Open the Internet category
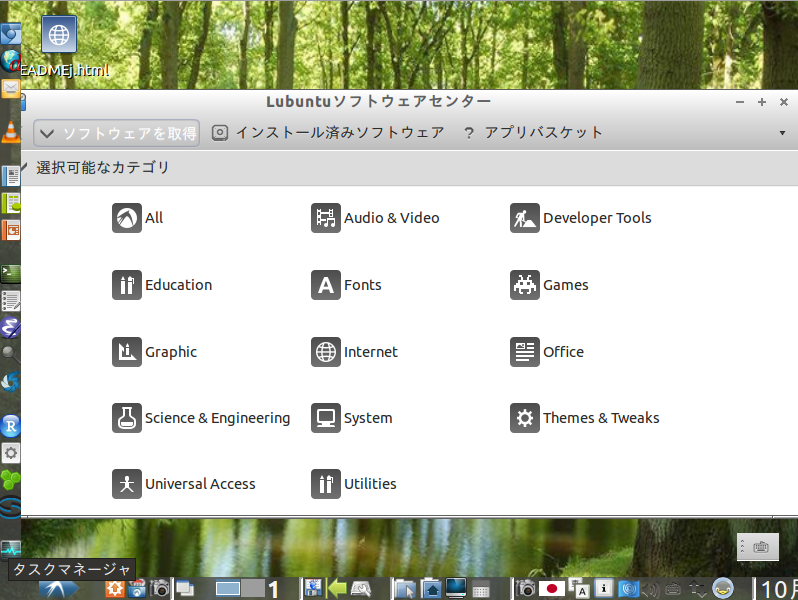The width and height of the screenshot is (798, 600). coord(354,352)
